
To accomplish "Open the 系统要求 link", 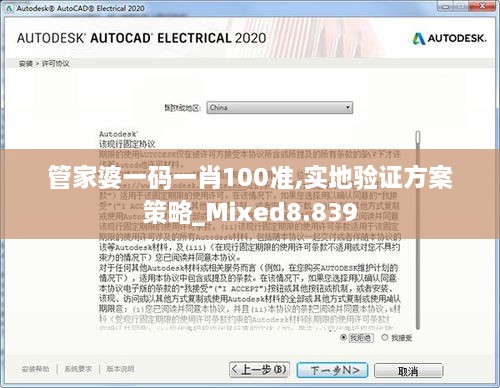I will tap(78, 369).
